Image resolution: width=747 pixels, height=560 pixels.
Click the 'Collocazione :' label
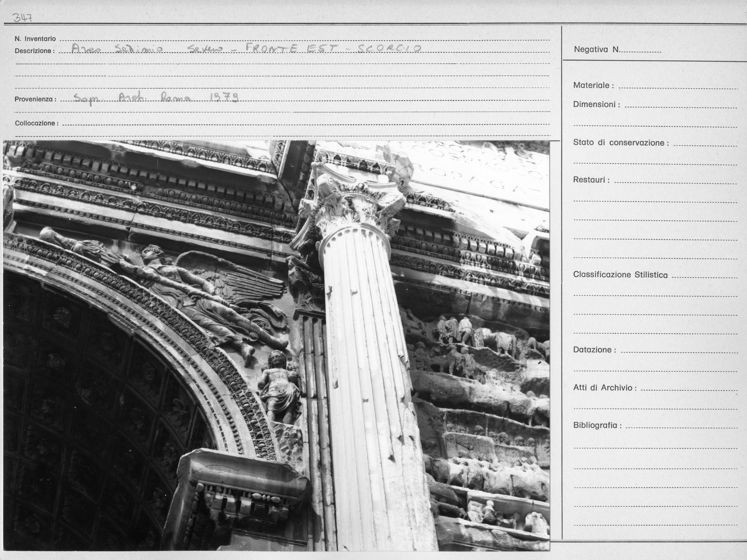[x=36, y=124]
